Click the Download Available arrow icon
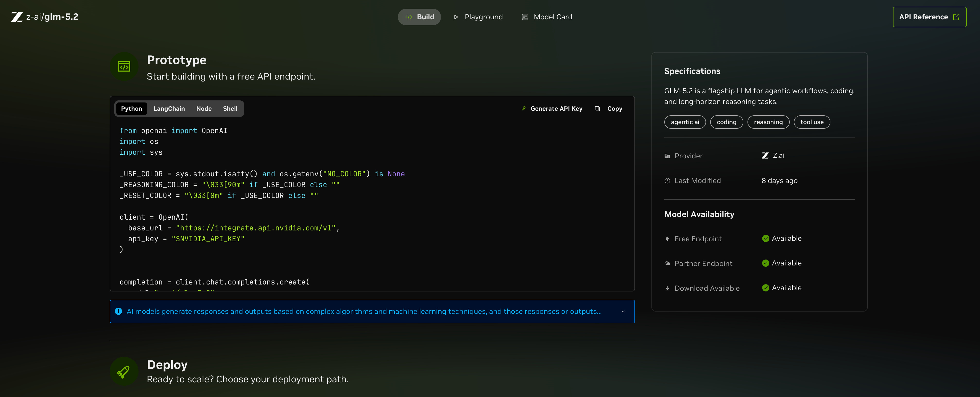 [667, 288]
